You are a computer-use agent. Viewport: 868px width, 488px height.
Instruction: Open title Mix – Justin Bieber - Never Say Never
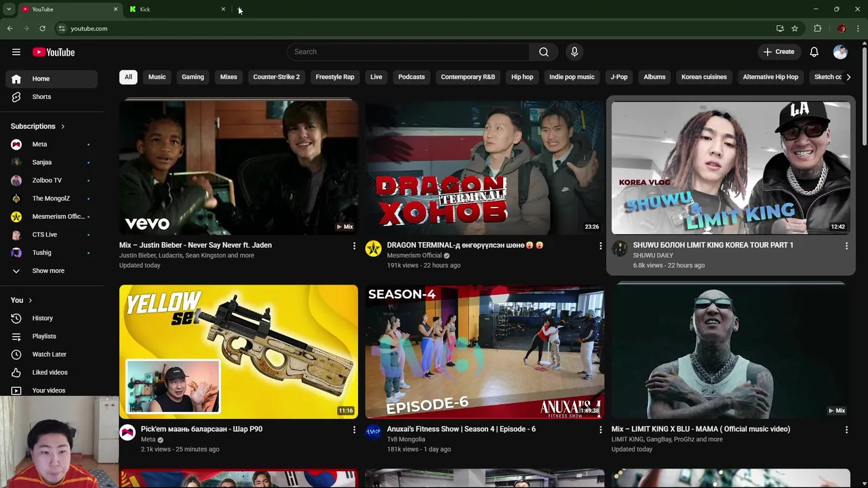pos(195,245)
